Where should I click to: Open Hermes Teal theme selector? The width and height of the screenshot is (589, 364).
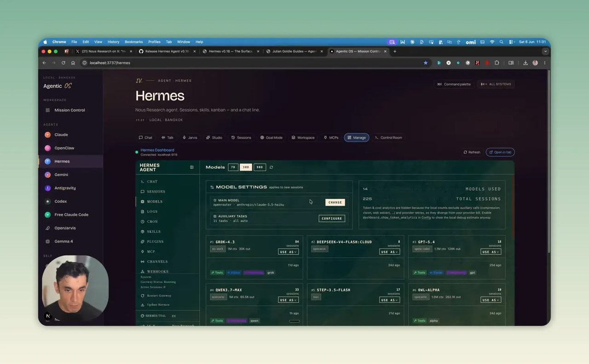point(153,316)
